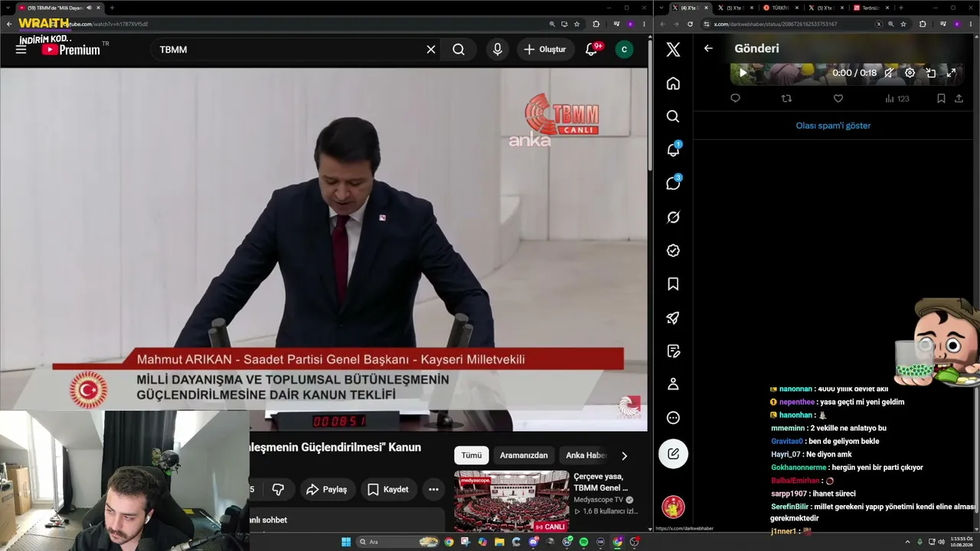Open X Profile person icon
980x551 pixels.
pos(673,384)
